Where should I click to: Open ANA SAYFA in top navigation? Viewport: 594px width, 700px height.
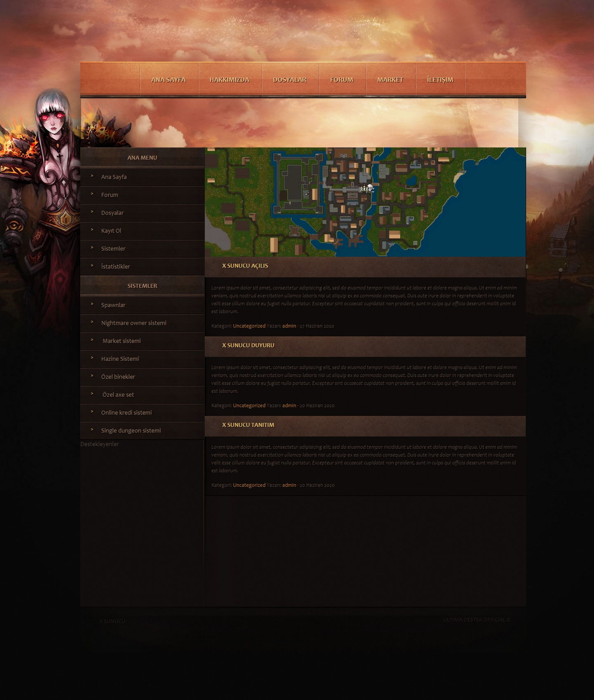click(168, 80)
